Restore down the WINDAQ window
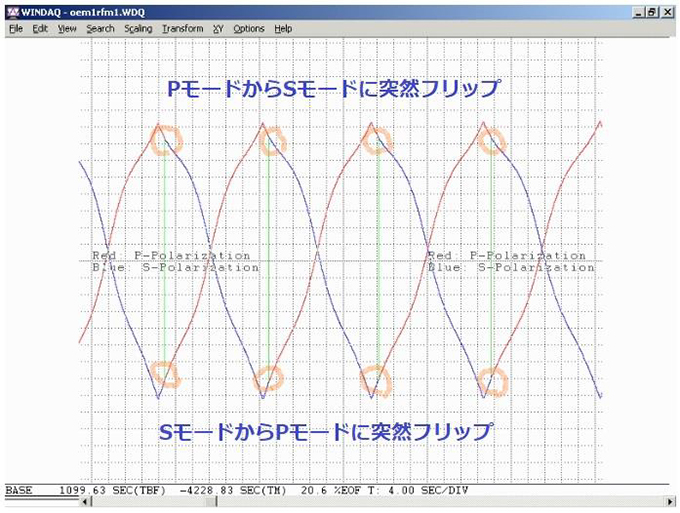This screenshot has width=680, height=513. pyautogui.click(x=652, y=12)
